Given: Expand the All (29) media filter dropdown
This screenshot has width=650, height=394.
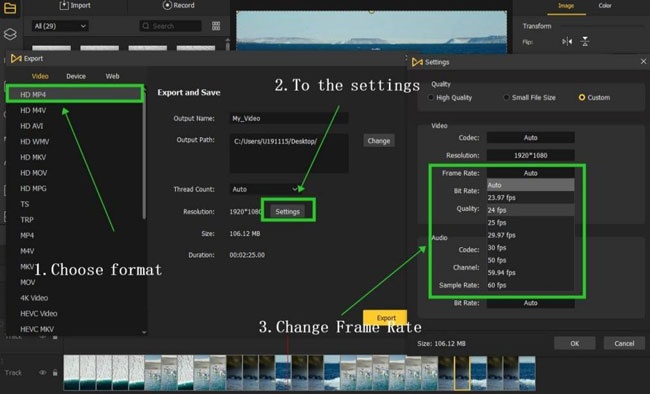Looking at the screenshot, I should (60, 26).
